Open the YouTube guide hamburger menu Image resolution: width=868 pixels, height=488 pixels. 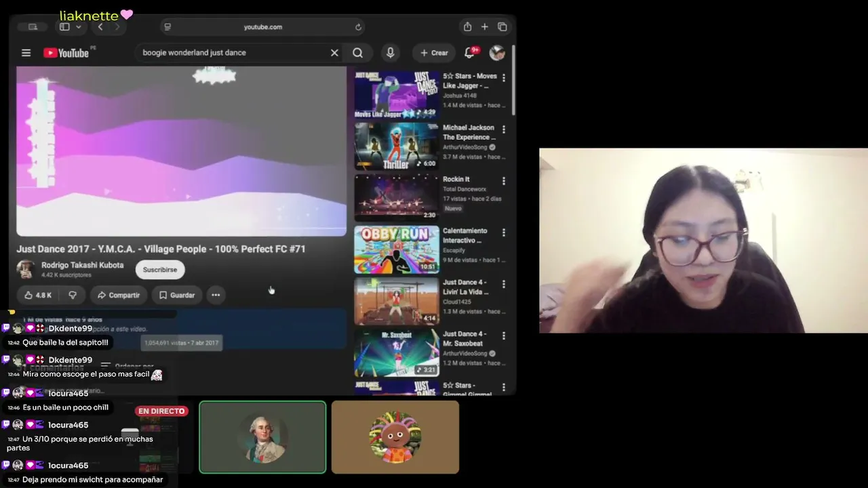[x=26, y=53]
